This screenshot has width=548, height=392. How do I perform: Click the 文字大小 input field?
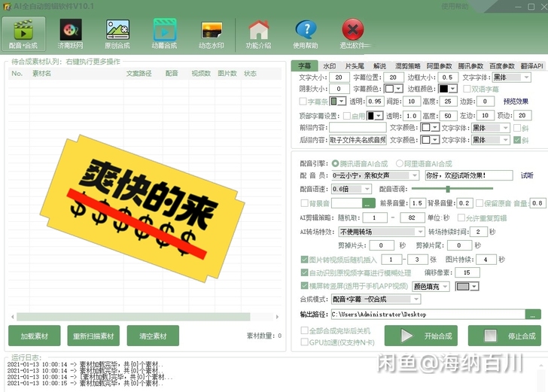(339, 77)
